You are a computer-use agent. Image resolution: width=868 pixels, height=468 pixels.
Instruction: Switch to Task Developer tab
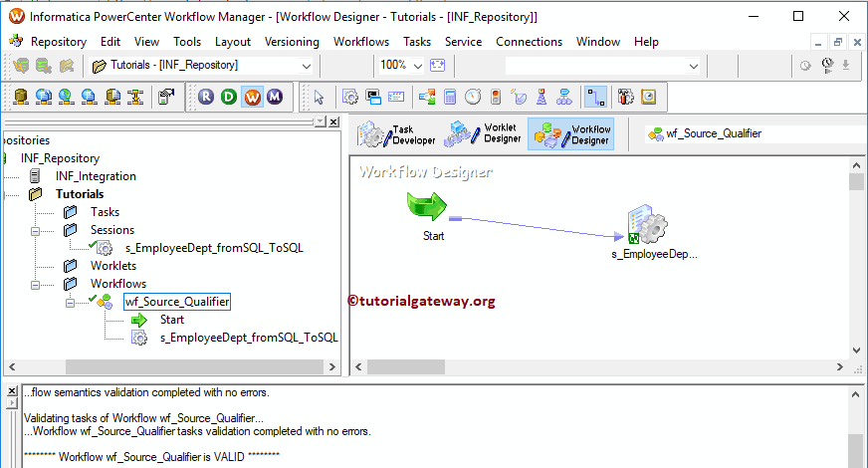click(397, 134)
